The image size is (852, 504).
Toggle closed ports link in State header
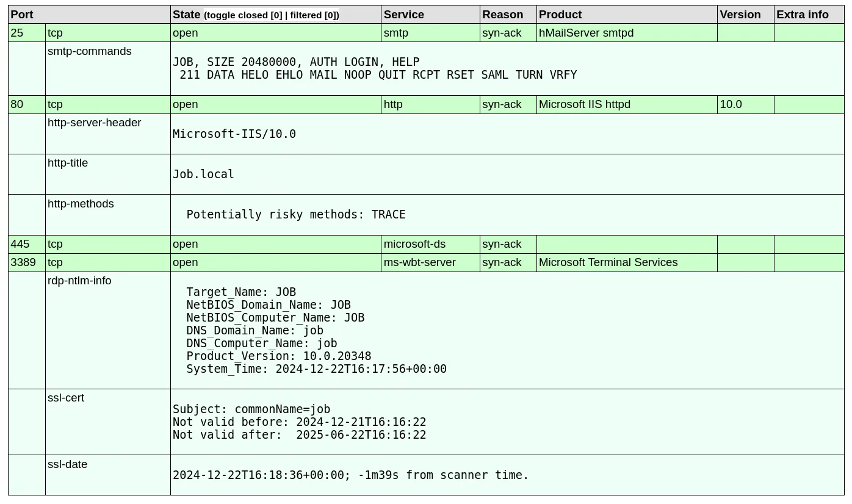[x=244, y=15]
